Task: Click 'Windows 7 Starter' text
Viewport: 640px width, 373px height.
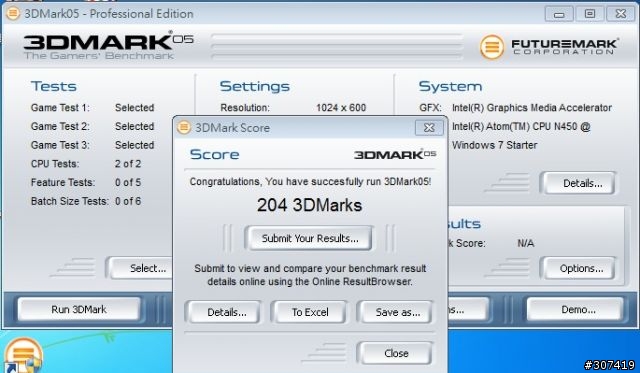Action: [494, 145]
